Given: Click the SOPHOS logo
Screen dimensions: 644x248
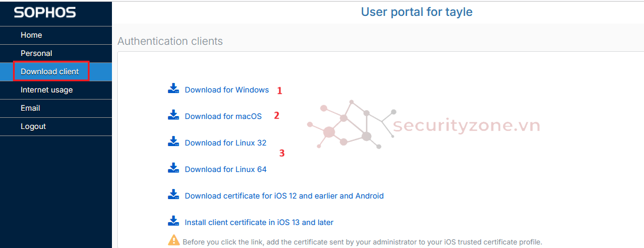Looking at the screenshot, I should [45, 12].
